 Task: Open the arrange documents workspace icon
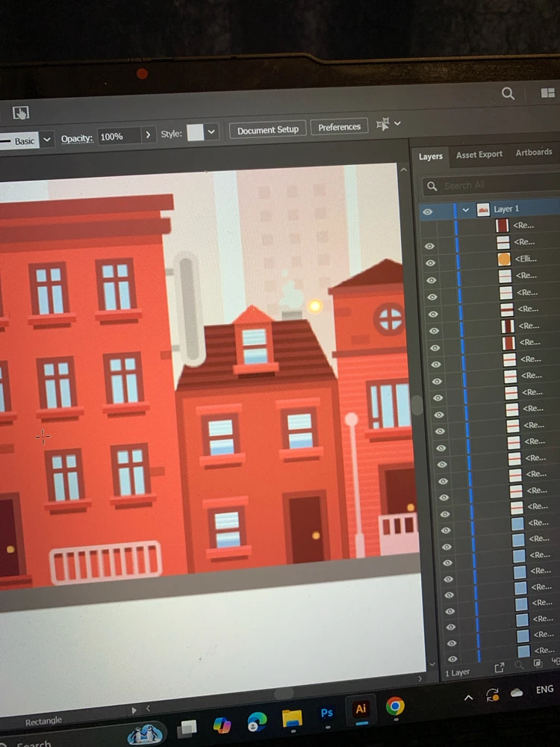coord(547,93)
